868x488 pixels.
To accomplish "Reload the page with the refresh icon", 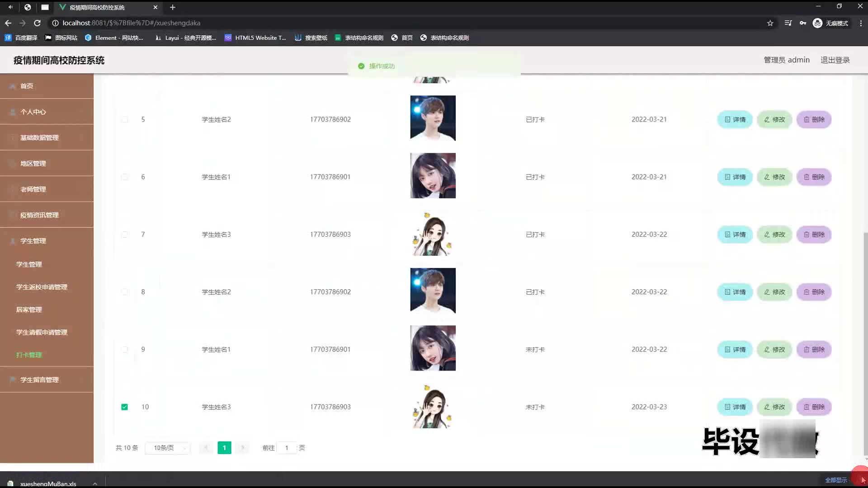I will (x=38, y=23).
